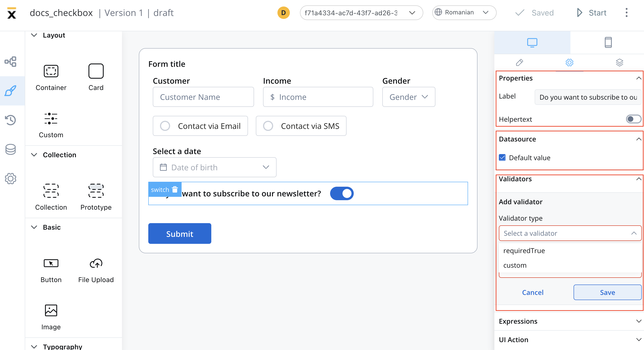Select the Collection component
This screenshot has height=350, width=644.
coord(51,197)
